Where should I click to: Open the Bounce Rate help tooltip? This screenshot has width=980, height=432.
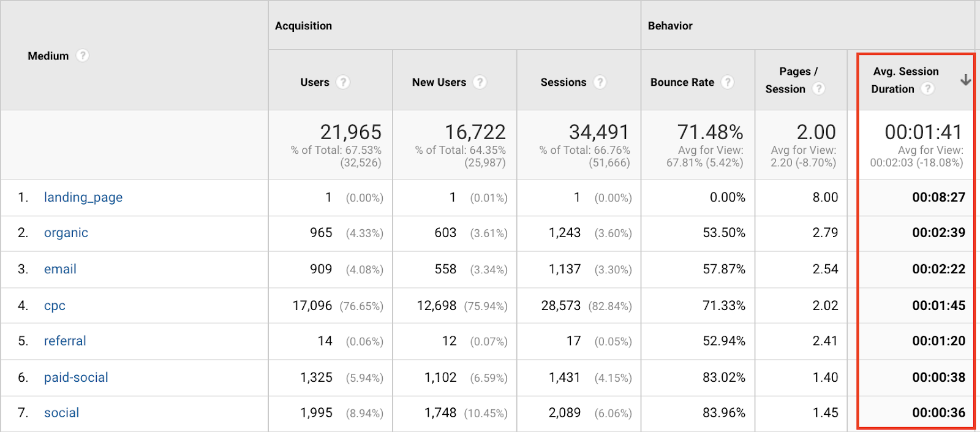pyautogui.click(x=728, y=81)
